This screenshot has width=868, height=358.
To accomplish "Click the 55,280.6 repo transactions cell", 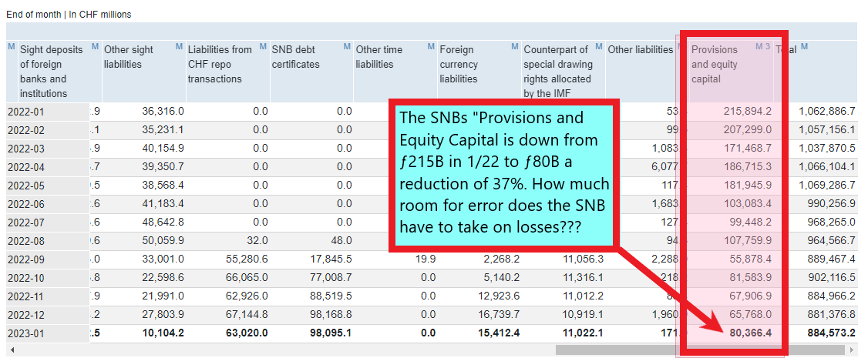I will (x=247, y=259).
